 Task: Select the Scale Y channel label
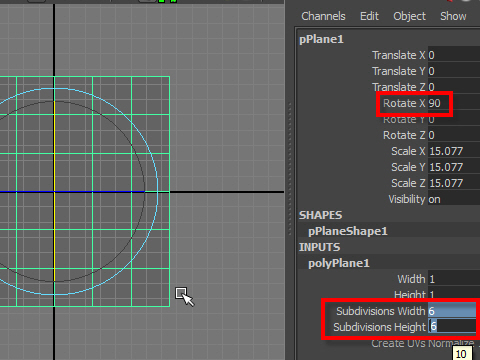click(x=408, y=167)
